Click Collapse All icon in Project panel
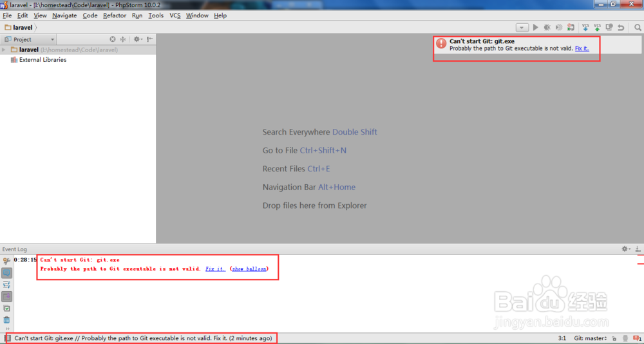The width and height of the screenshot is (644, 344). coord(122,39)
